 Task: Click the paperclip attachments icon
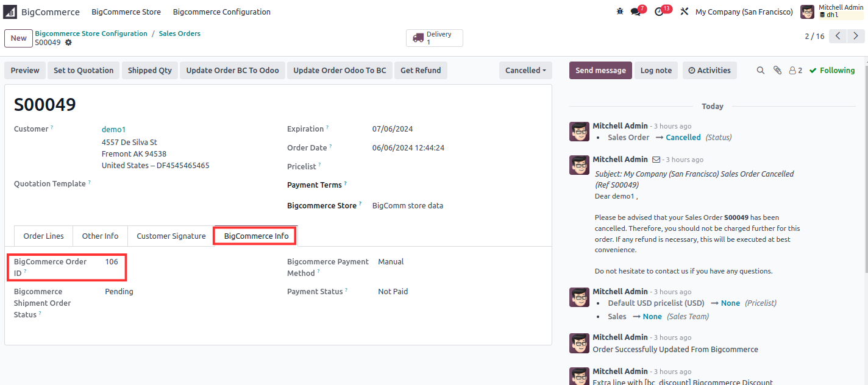[x=777, y=71]
